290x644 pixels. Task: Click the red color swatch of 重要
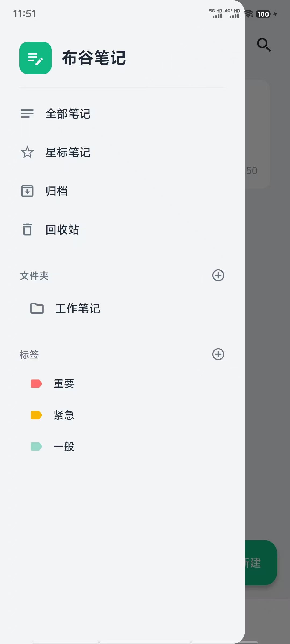[x=36, y=384]
